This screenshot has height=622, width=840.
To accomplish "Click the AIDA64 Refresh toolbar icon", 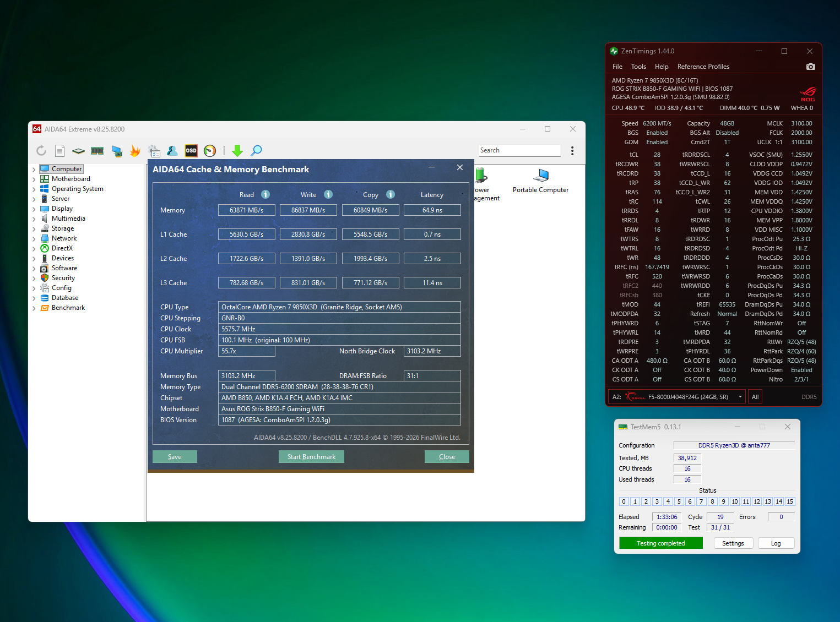I will coord(41,150).
